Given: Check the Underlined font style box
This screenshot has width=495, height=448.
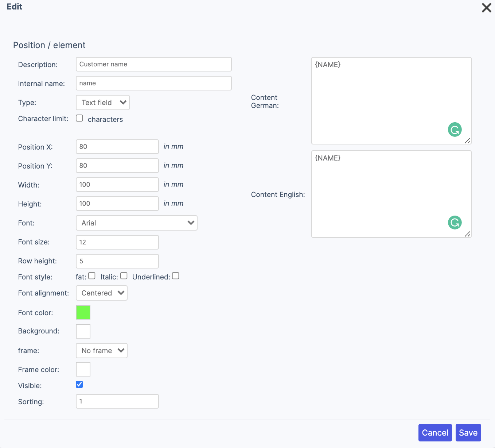Looking at the screenshot, I should 176,276.
